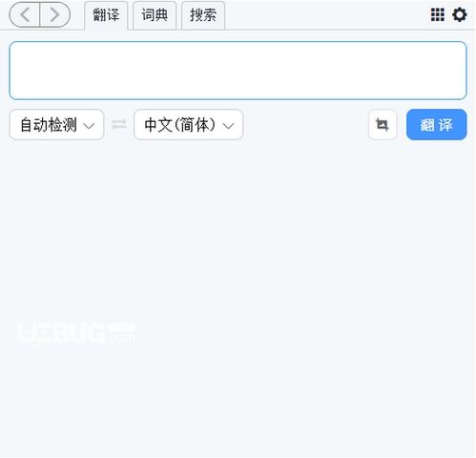Switch to the 词典 tab
Screen dimensions: 476x458
point(155,15)
